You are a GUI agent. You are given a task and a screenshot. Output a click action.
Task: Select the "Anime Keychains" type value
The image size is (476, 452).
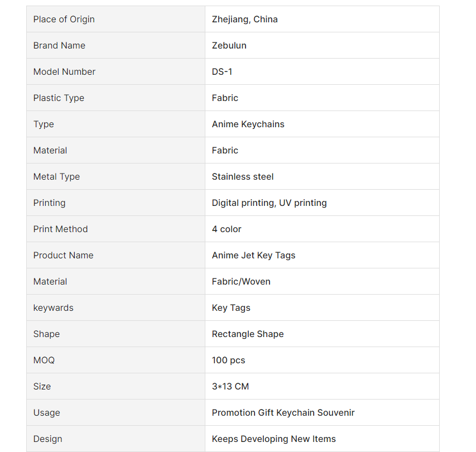248,124
